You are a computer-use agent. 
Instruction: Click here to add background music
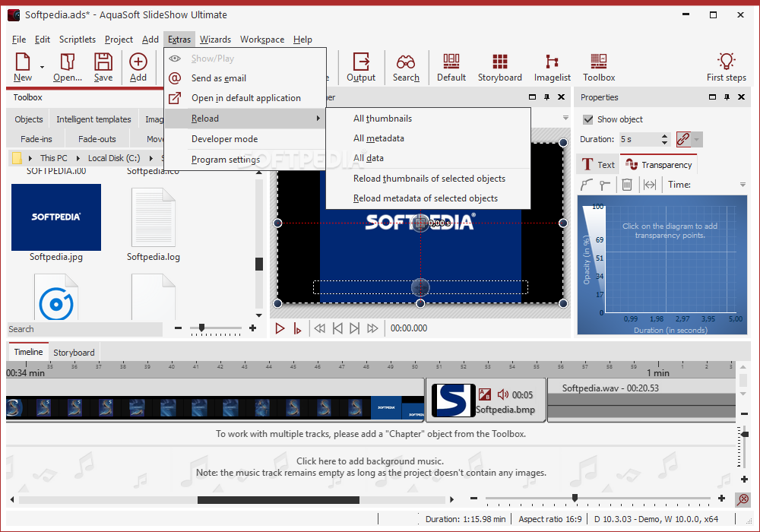click(370, 461)
